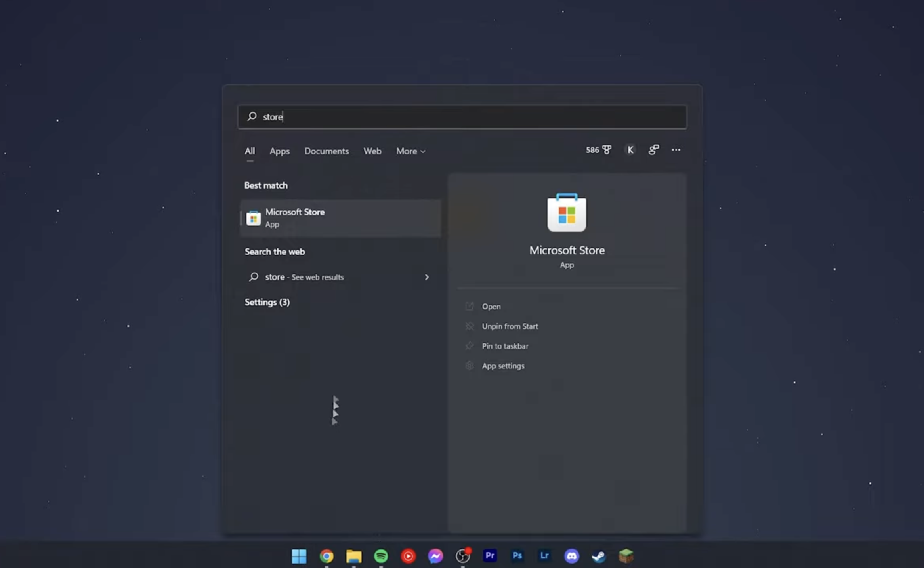Open Spotify from the taskbar
The height and width of the screenshot is (568, 924).
[x=381, y=556]
